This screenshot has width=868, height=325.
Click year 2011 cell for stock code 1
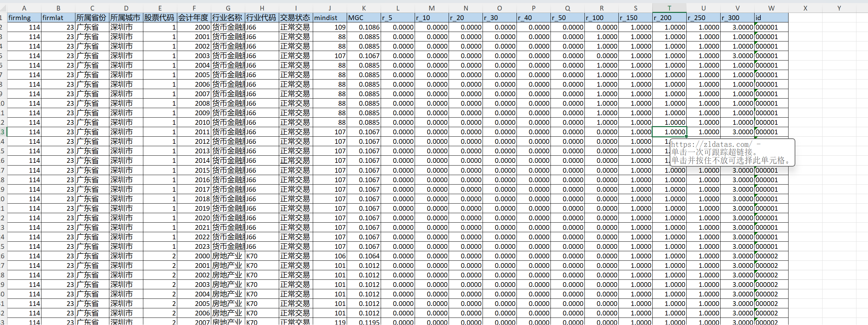tap(194, 132)
